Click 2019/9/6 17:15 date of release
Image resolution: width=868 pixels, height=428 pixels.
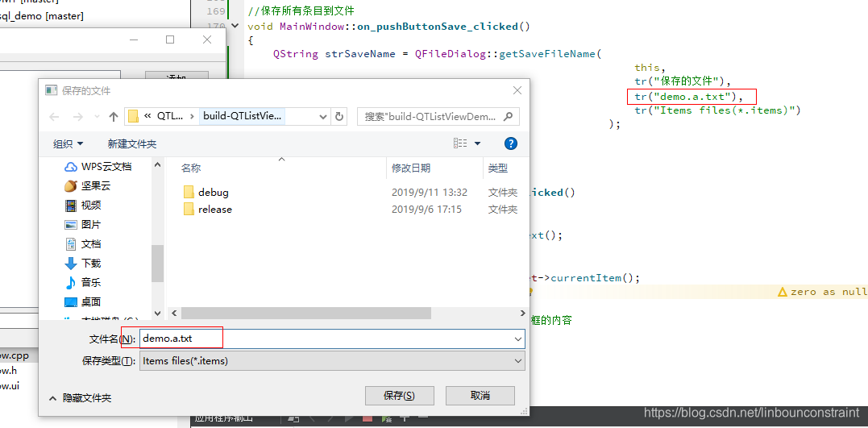coord(426,210)
